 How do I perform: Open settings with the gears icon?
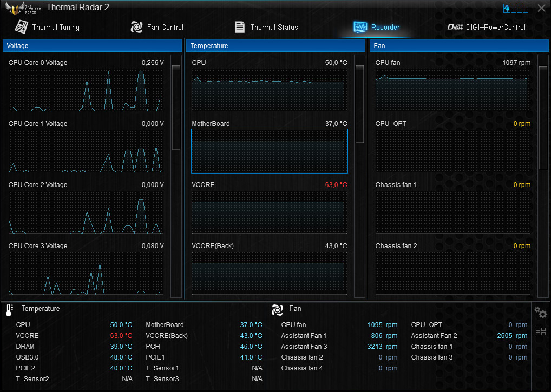point(541,312)
